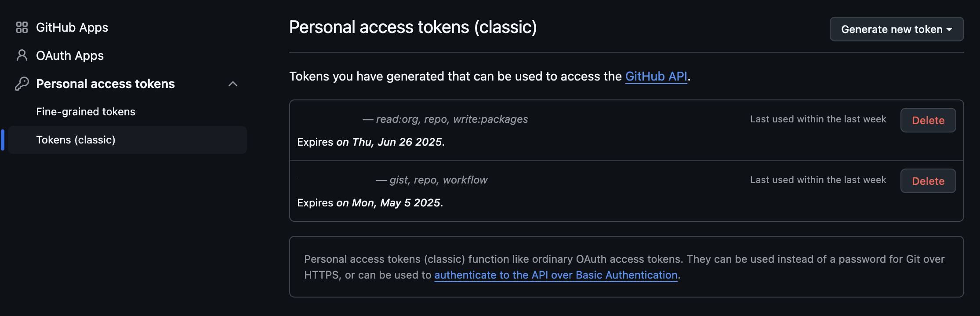Click the gist, repo, workflow scopes text

(x=438, y=180)
